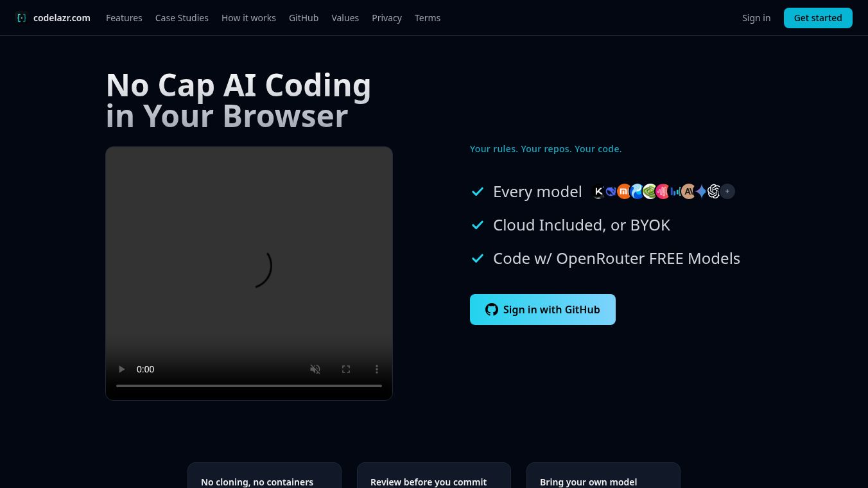Open the Features menu item
The width and height of the screenshot is (868, 488).
[x=124, y=18]
